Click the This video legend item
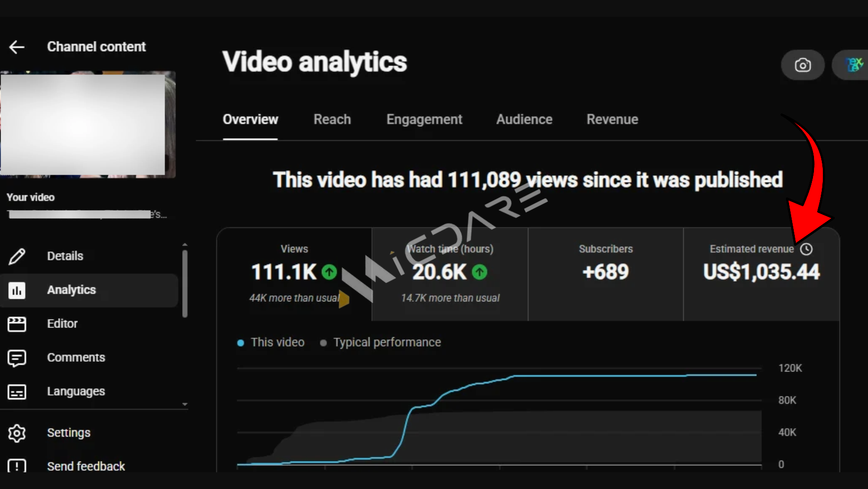868x489 pixels. (x=271, y=342)
